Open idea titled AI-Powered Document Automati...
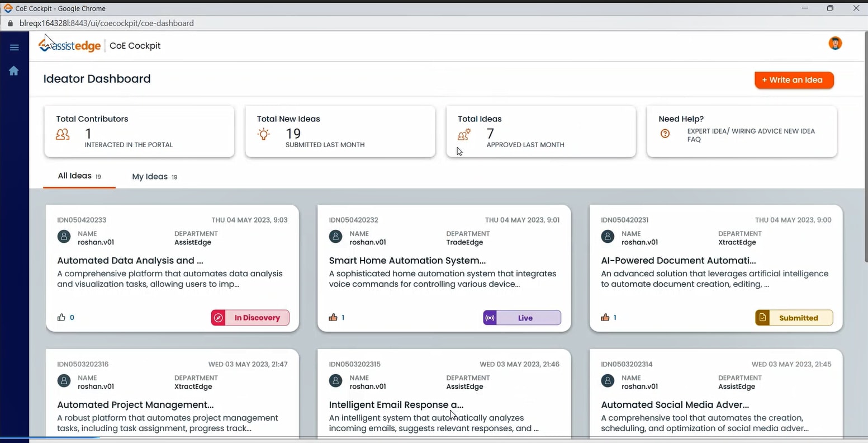Screen dimensions: 868x443 679,261
